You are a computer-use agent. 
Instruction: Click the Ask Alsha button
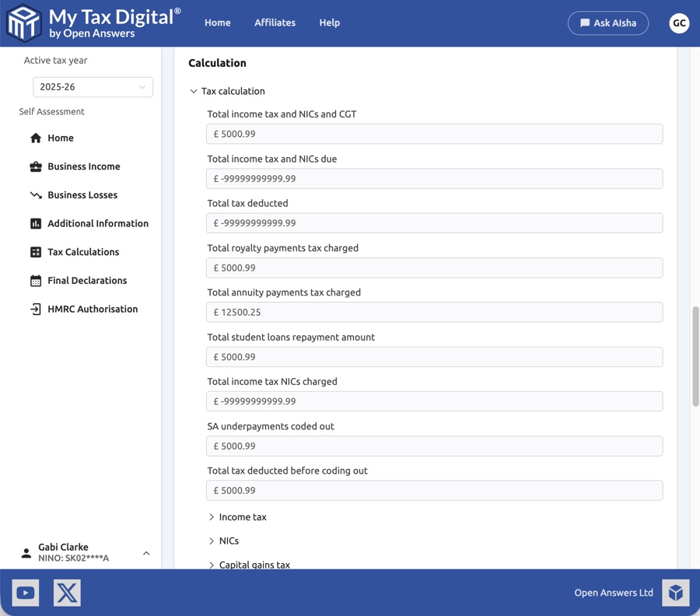click(x=607, y=23)
